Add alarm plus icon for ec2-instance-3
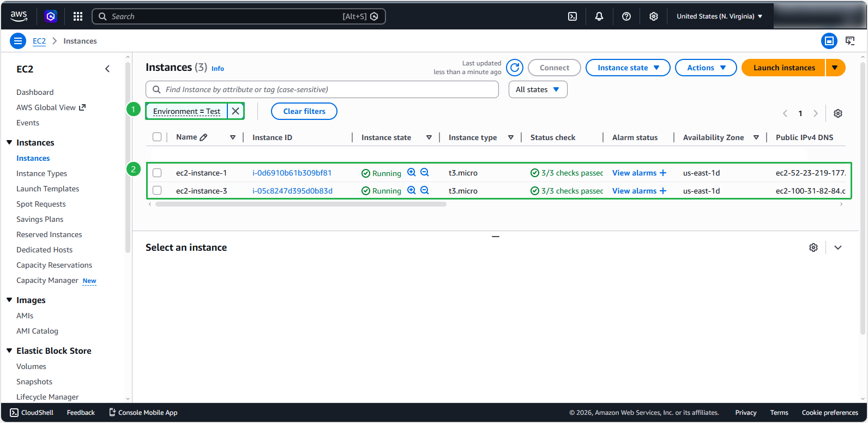The image size is (868, 423). pyautogui.click(x=663, y=191)
